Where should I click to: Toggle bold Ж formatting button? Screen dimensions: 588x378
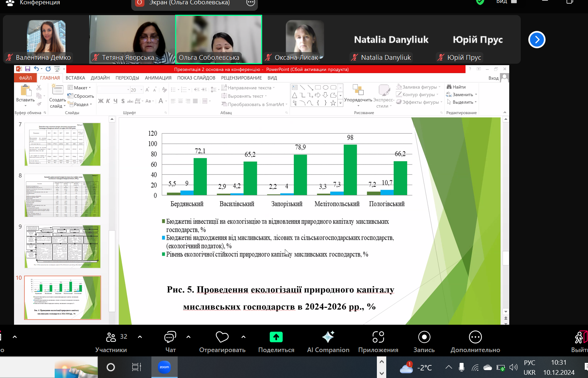pos(101,101)
